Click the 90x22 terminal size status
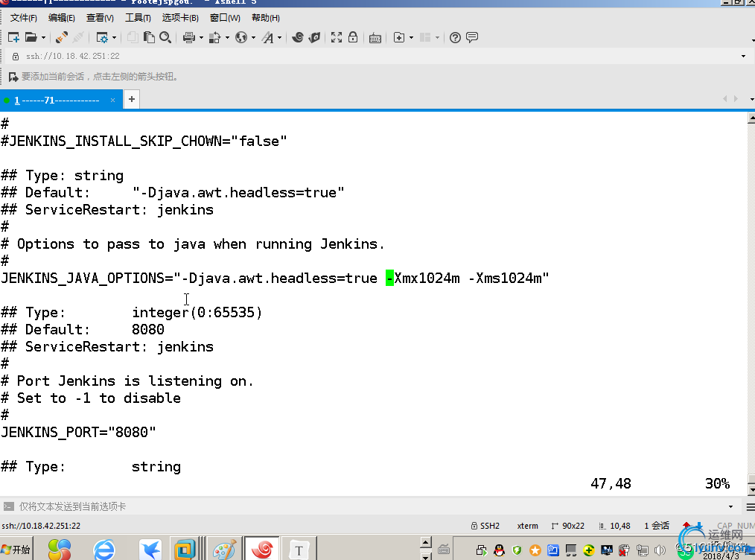The height and width of the screenshot is (560, 755). [x=567, y=526]
